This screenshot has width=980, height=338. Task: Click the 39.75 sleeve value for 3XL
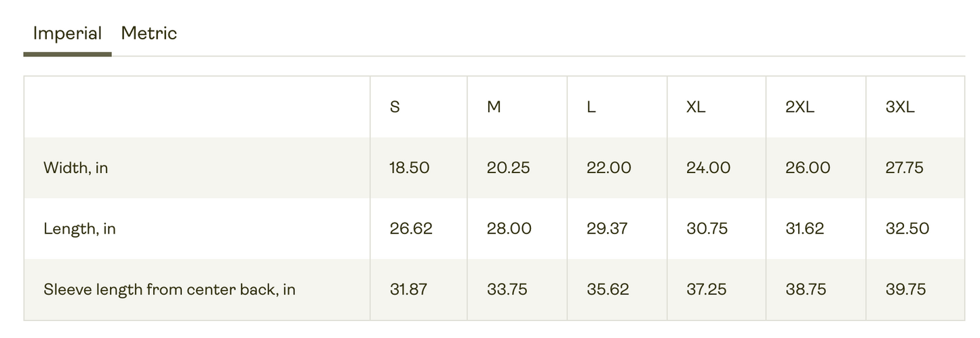pyautogui.click(x=905, y=289)
